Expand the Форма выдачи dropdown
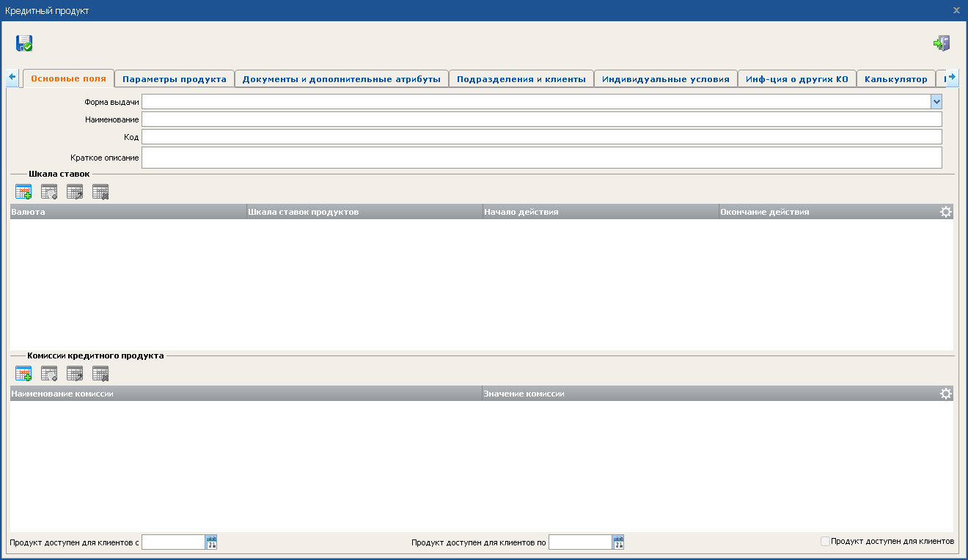968x560 pixels. coord(936,102)
